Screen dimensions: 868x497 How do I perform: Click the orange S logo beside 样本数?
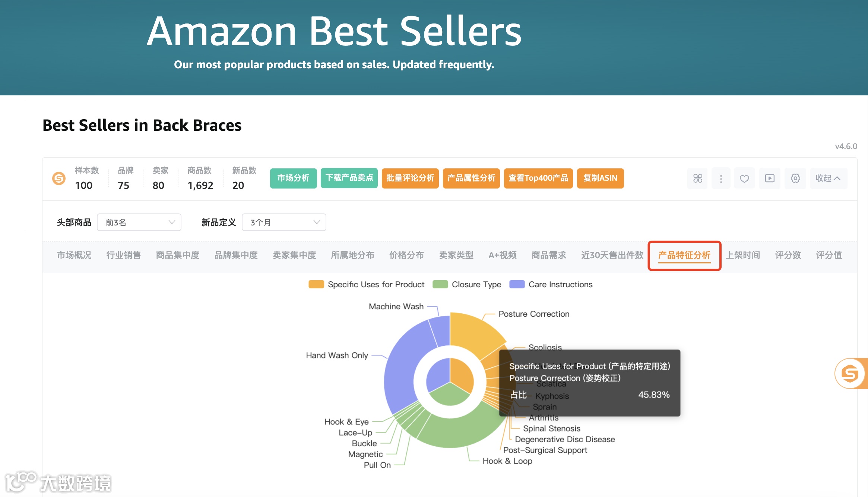click(x=59, y=178)
